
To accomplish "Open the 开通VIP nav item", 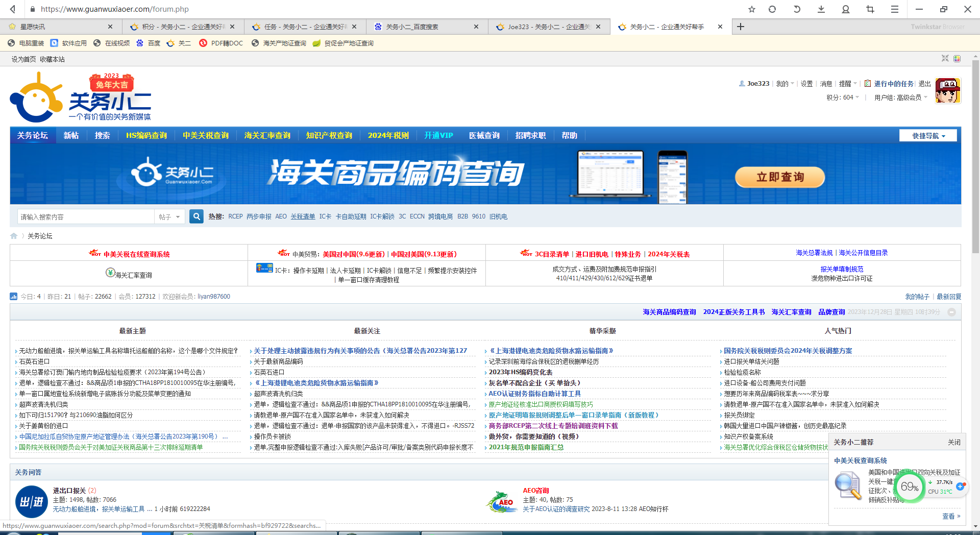I will pos(438,135).
